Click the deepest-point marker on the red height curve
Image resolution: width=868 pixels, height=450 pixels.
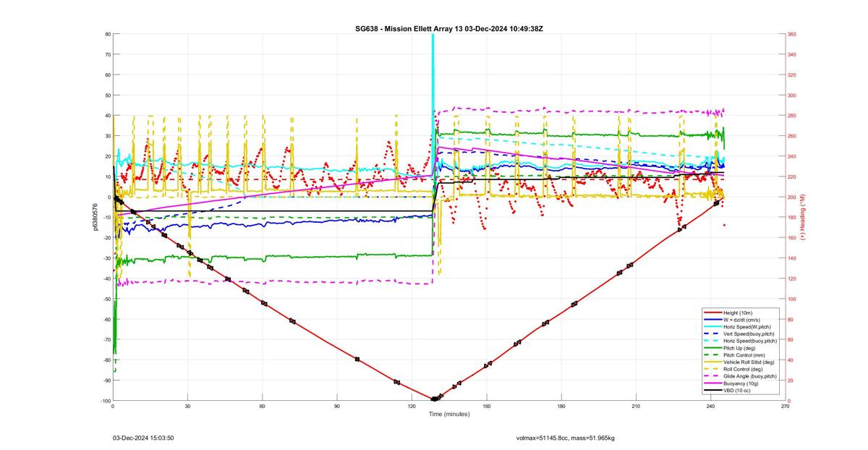click(434, 399)
